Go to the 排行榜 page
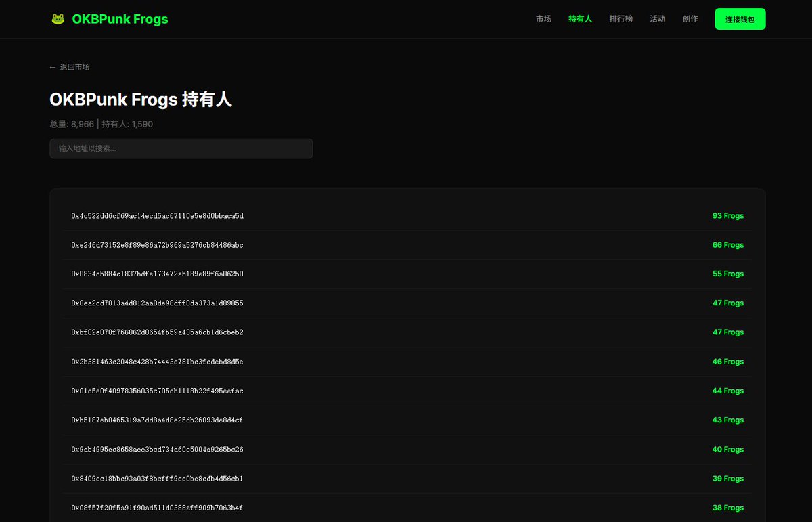812x522 pixels. pos(621,19)
